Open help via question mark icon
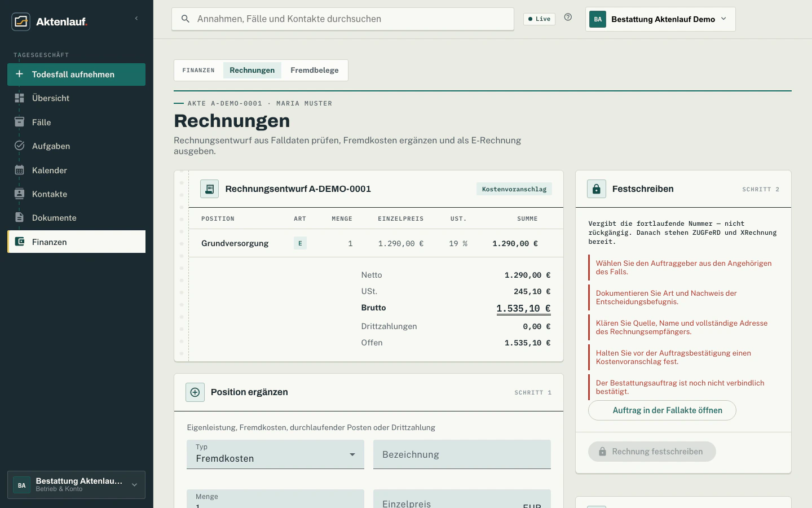The height and width of the screenshot is (508, 812). (x=568, y=17)
